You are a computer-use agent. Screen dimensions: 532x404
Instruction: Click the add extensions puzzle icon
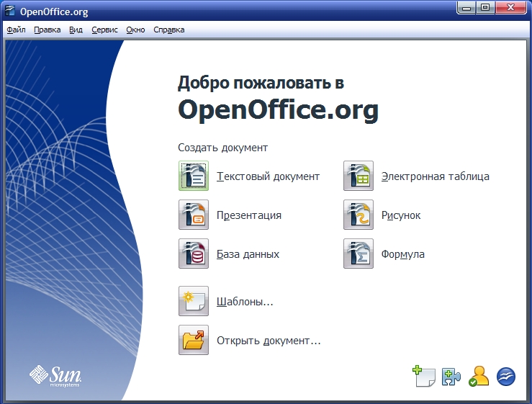pyautogui.click(x=451, y=377)
